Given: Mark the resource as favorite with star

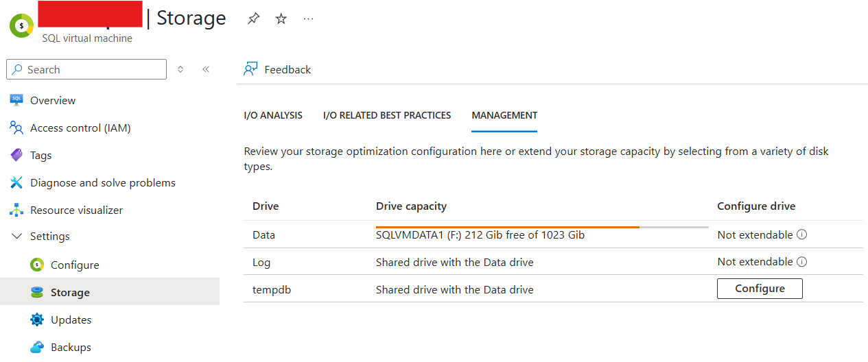Looking at the screenshot, I should [281, 19].
